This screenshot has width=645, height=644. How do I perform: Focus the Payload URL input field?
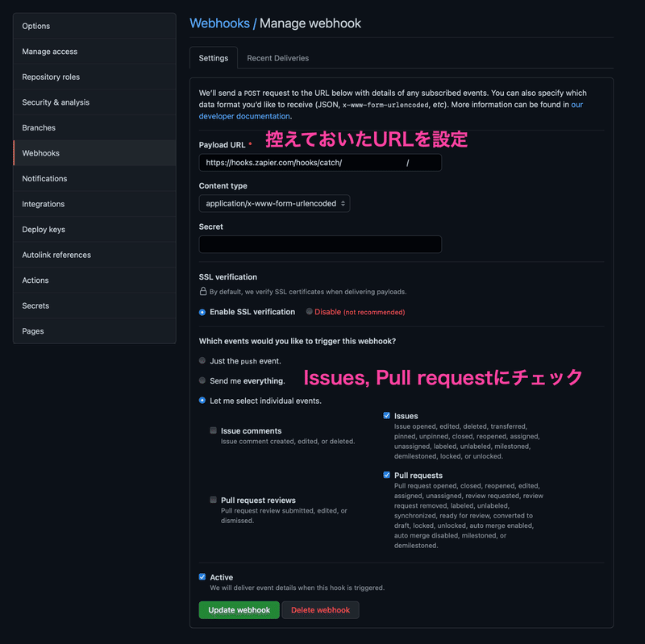point(320,163)
